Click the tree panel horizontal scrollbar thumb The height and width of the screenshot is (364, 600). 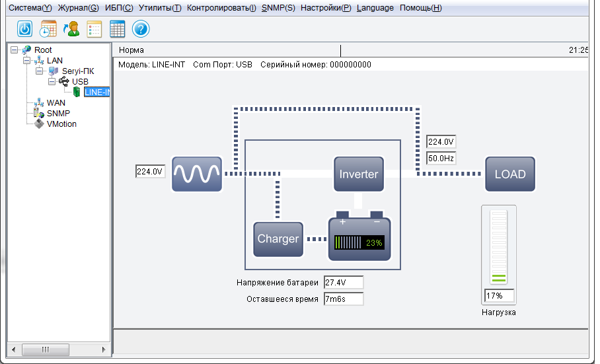pos(46,349)
